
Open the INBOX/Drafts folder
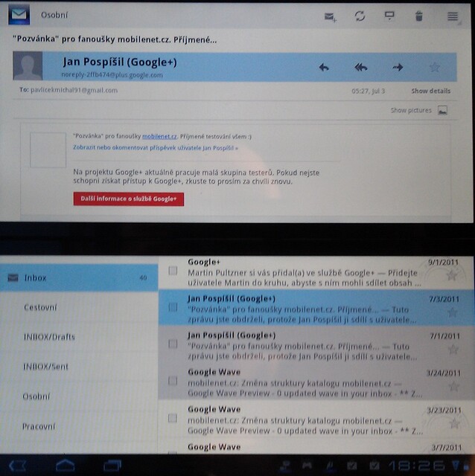click(79, 337)
